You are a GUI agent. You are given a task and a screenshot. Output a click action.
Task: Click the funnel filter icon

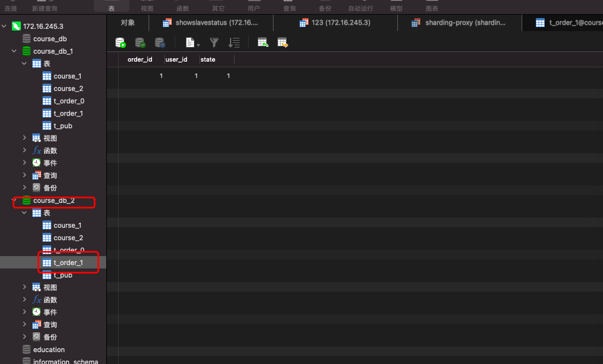point(214,43)
